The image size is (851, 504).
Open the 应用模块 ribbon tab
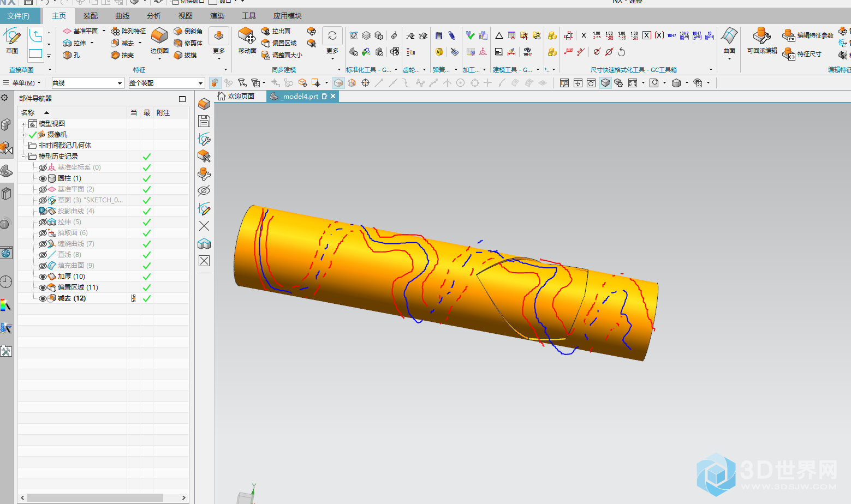click(288, 16)
